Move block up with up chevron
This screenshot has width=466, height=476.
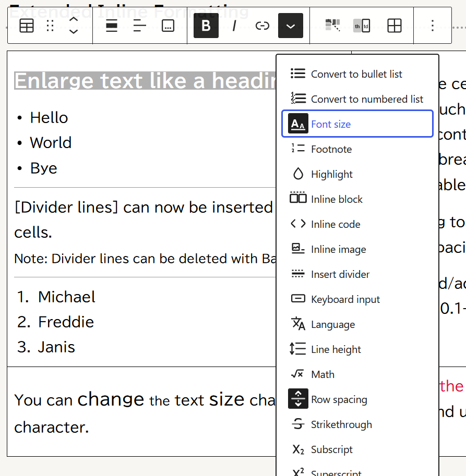(x=74, y=20)
